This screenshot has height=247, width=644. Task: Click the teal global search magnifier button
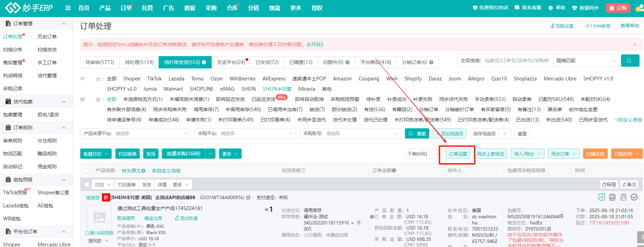point(630,61)
